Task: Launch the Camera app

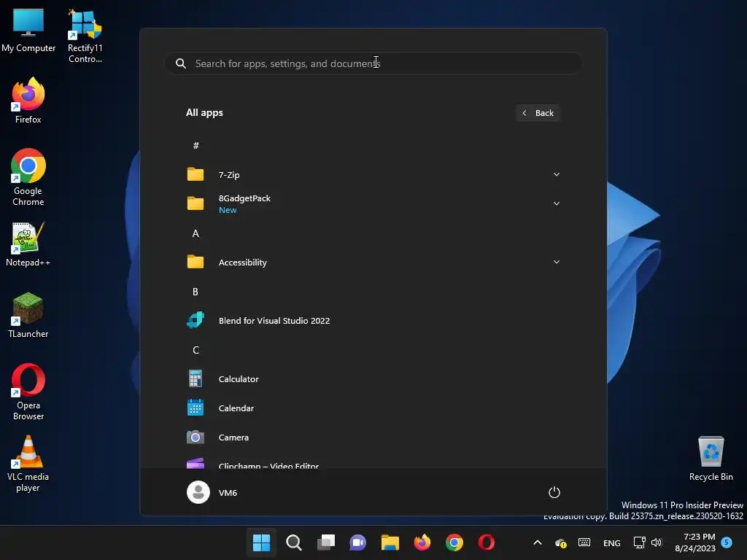Action: (373, 437)
